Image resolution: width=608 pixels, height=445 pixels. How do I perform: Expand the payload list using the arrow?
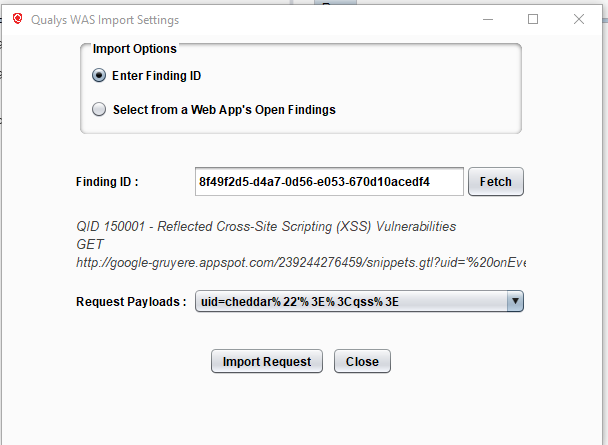pos(514,302)
